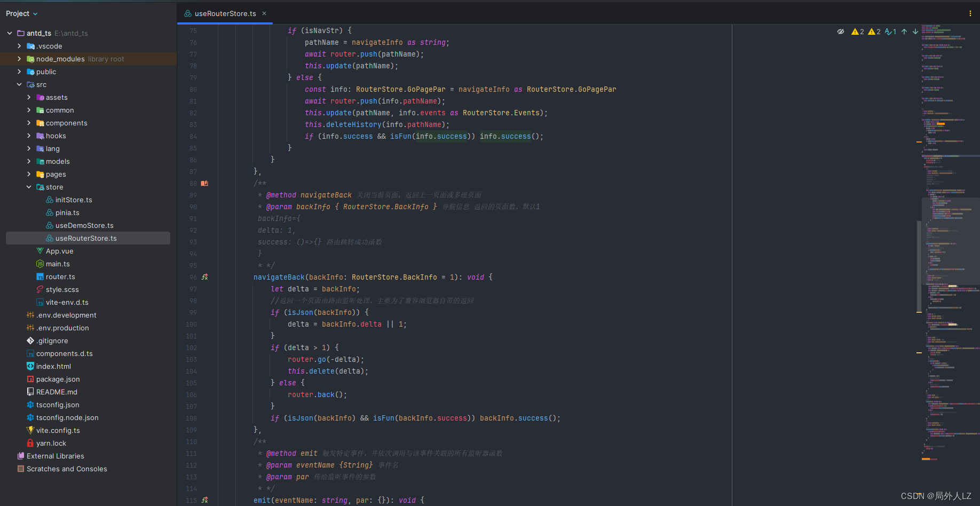Expand the .vscode folder
Image resolution: width=980 pixels, height=506 pixels.
pos(19,46)
